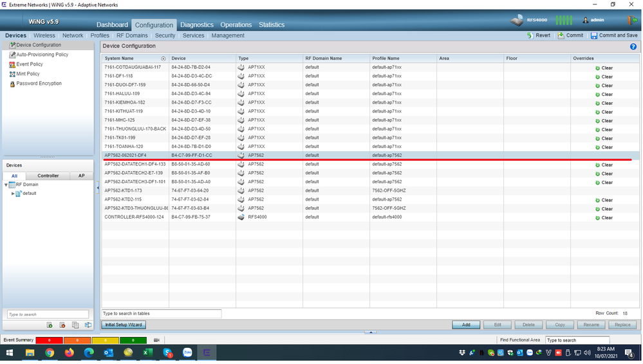Image resolution: width=643 pixels, height=364 pixels.
Task: Click the Replace button
Action: [622, 325]
